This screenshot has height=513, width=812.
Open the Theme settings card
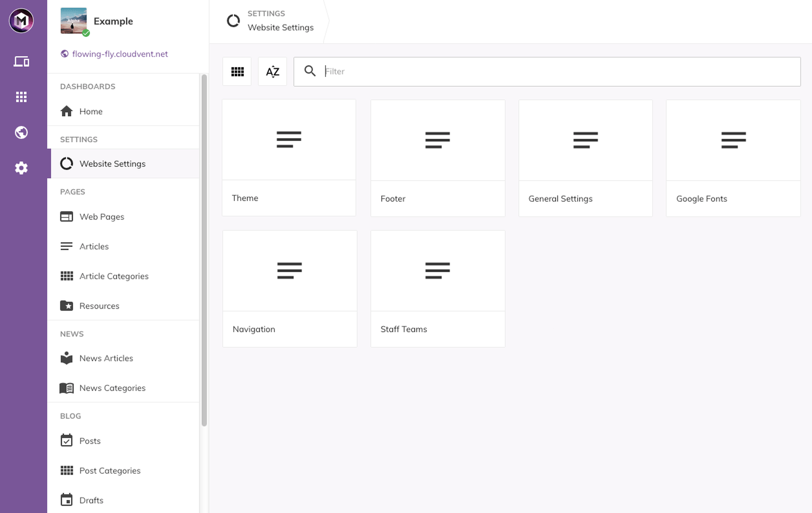coord(289,158)
